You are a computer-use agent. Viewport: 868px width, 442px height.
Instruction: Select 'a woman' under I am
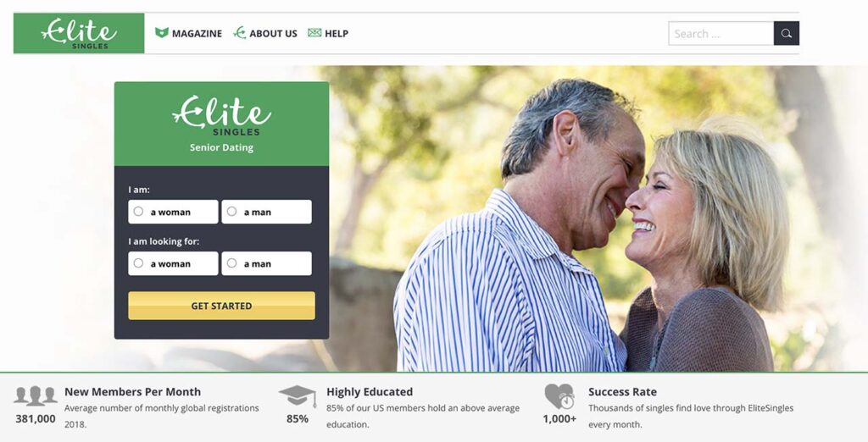[173, 212]
